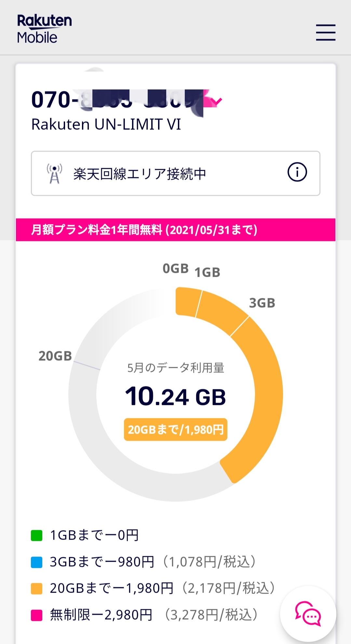Tap the 10.24 GB usage figure
The height and width of the screenshot is (644, 351).
(x=175, y=397)
